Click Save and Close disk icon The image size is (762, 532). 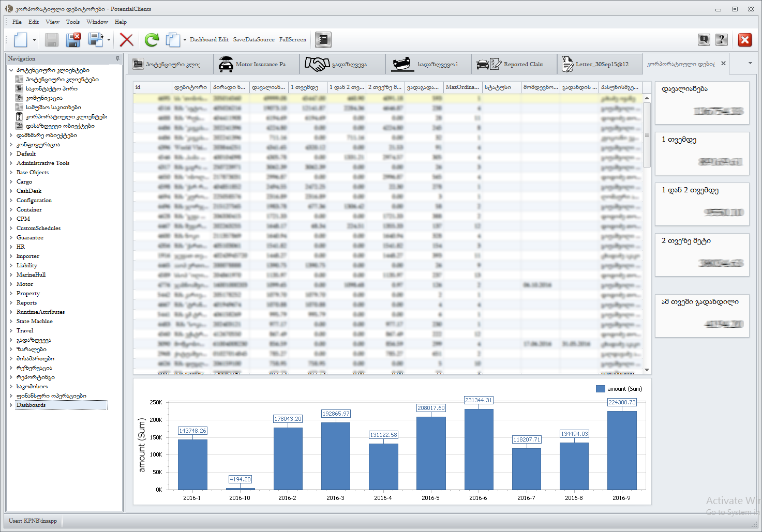(x=73, y=40)
